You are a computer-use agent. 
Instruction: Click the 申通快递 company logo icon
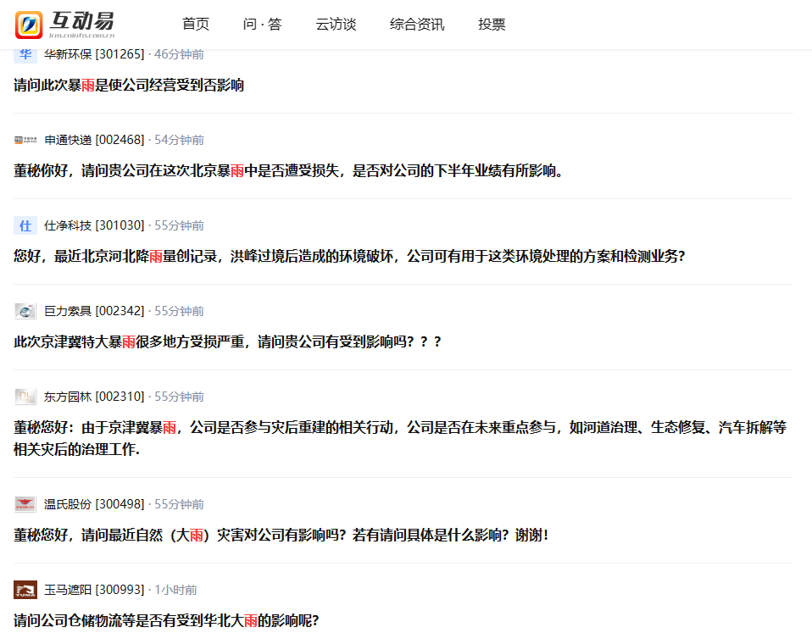click(25, 140)
